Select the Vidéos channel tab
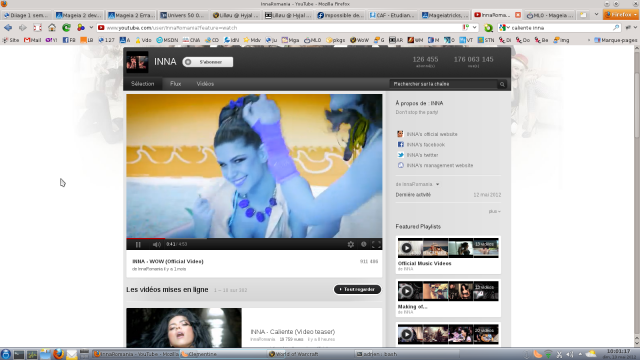640x360 pixels. tap(205, 84)
